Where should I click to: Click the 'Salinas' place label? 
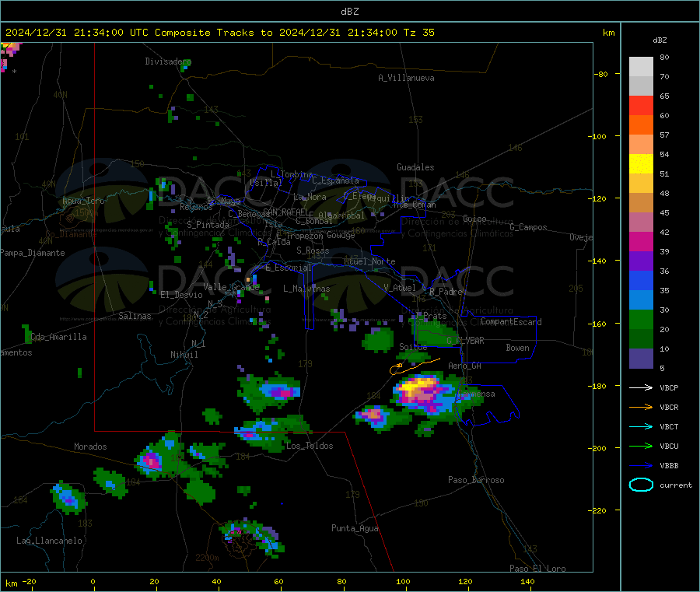pos(135,316)
